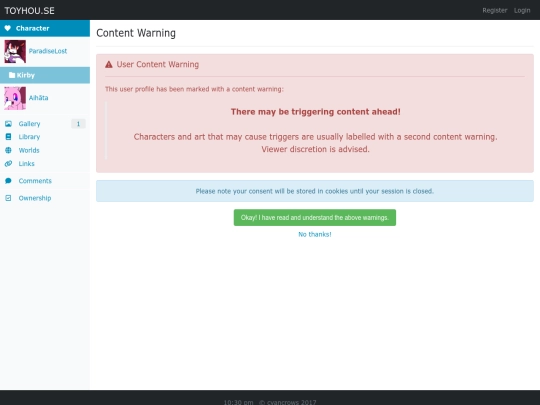The height and width of the screenshot is (405, 540).
Task: Click the Worlds globe icon
Action: pos(8,150)
